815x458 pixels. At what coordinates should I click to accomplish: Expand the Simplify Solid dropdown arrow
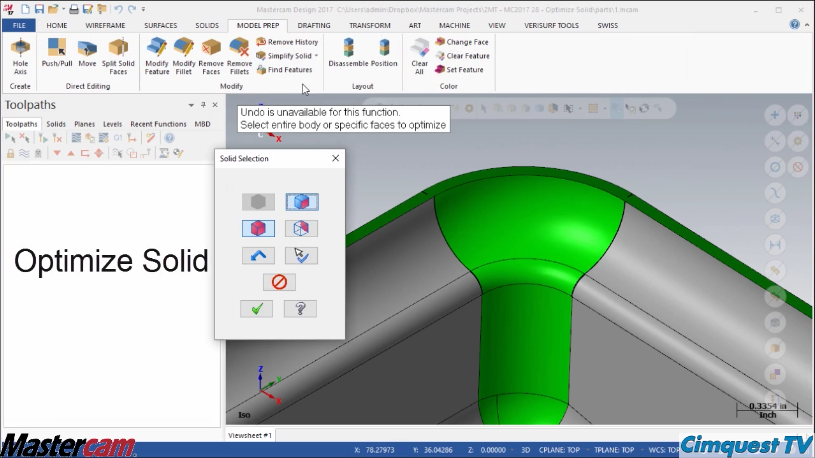click(316, 56)
